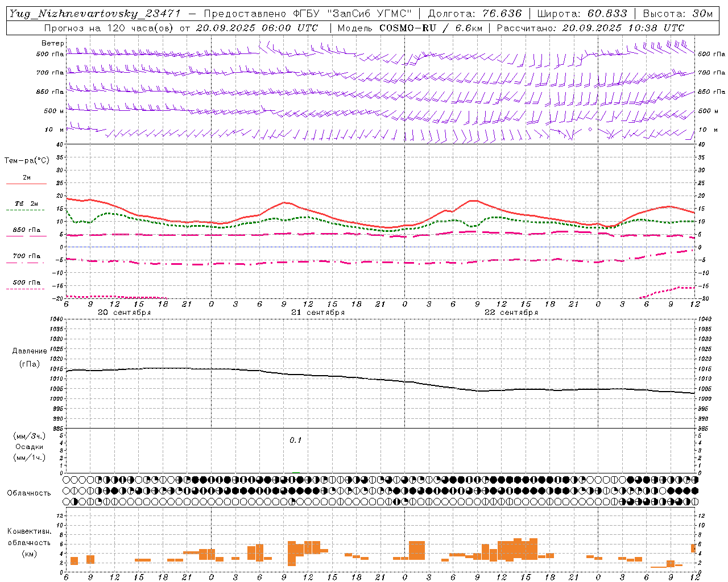This screenshot has height=582, width=728.
Task: Click the (гПа) pressure unit label
Action: (30, 364)
